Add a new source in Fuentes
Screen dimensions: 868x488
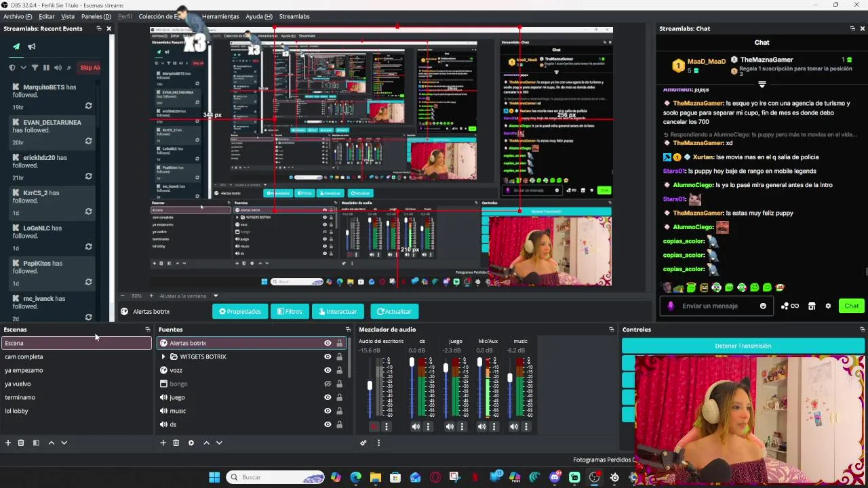click(163, 443)
